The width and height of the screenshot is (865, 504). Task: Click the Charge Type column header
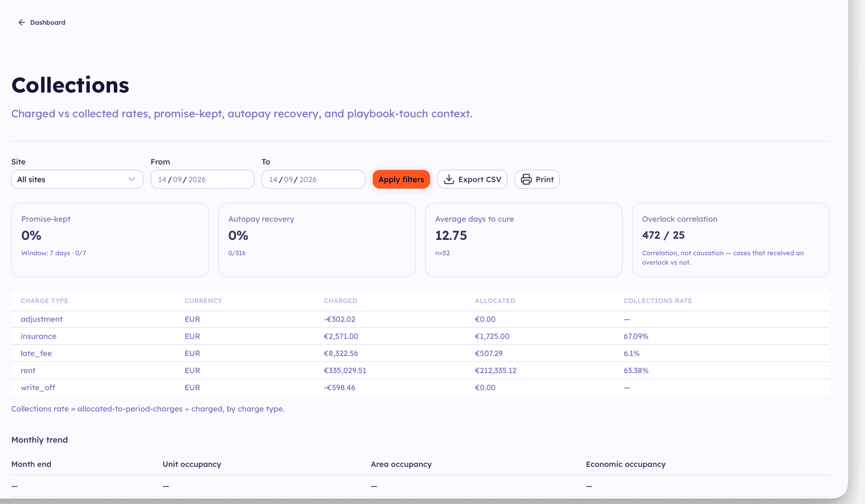[44, 301]
